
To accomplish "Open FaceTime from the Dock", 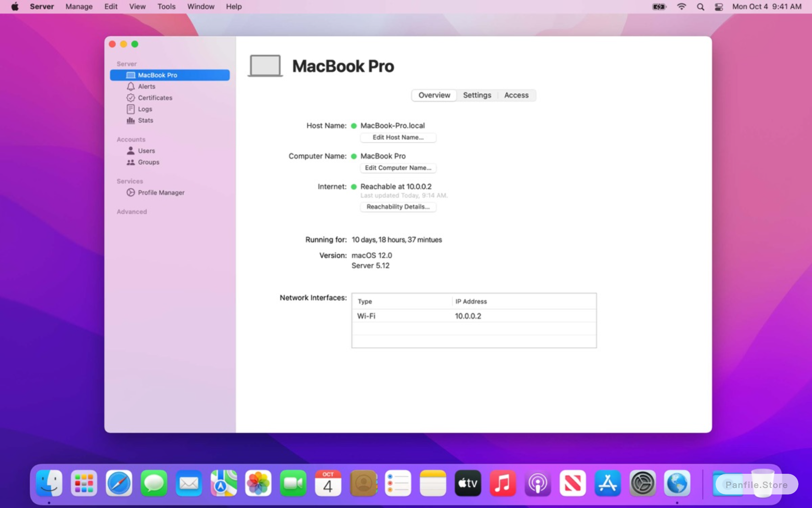I will pyautogui.click(x=293, y=483).
